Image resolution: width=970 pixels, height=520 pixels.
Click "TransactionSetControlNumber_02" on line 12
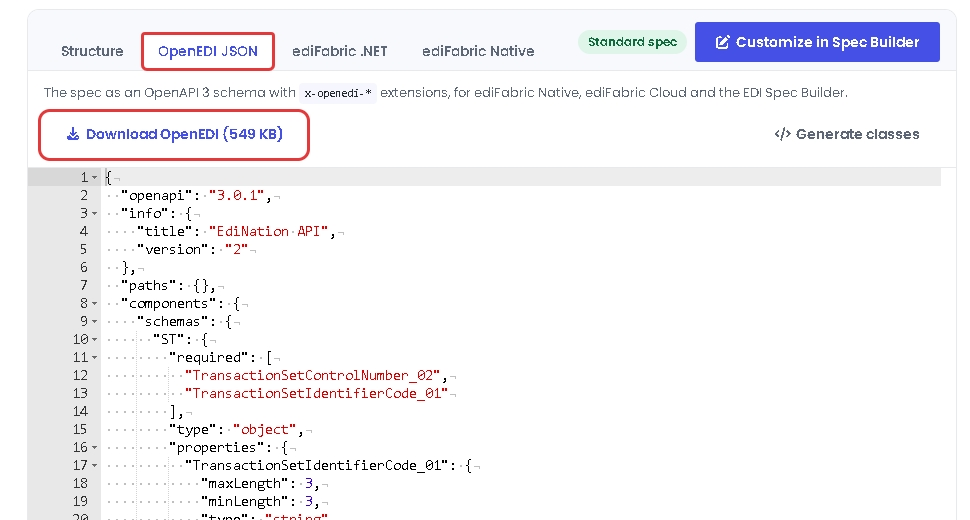pos(312,375)
